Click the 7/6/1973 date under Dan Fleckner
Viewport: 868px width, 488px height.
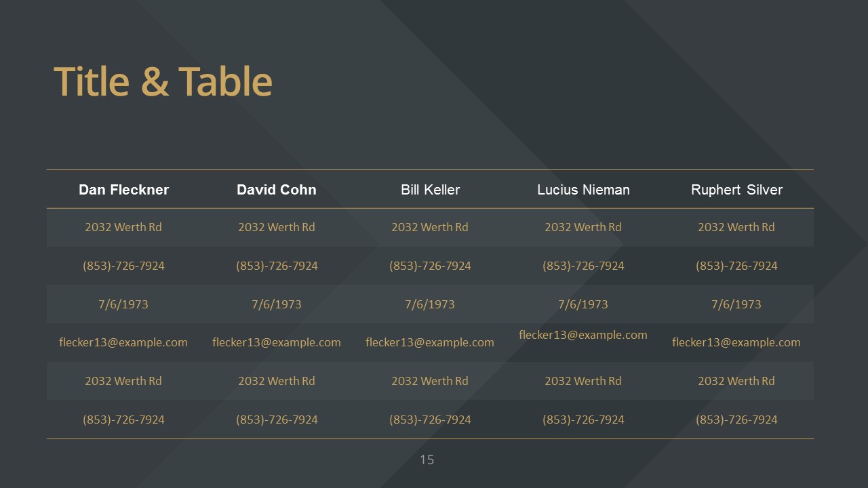tap(123, 304)
